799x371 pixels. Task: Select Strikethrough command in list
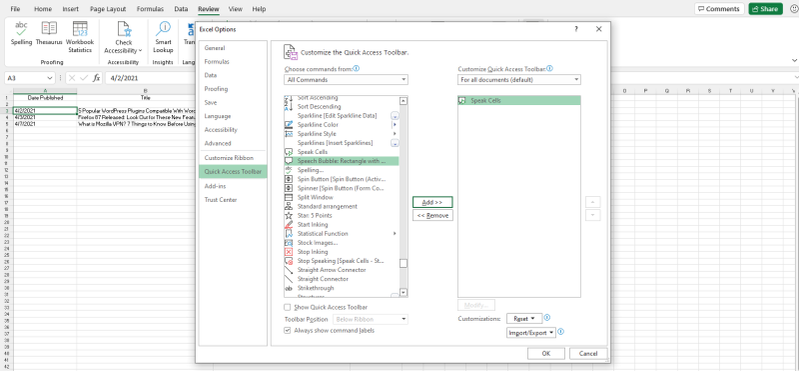pos(341,288)
